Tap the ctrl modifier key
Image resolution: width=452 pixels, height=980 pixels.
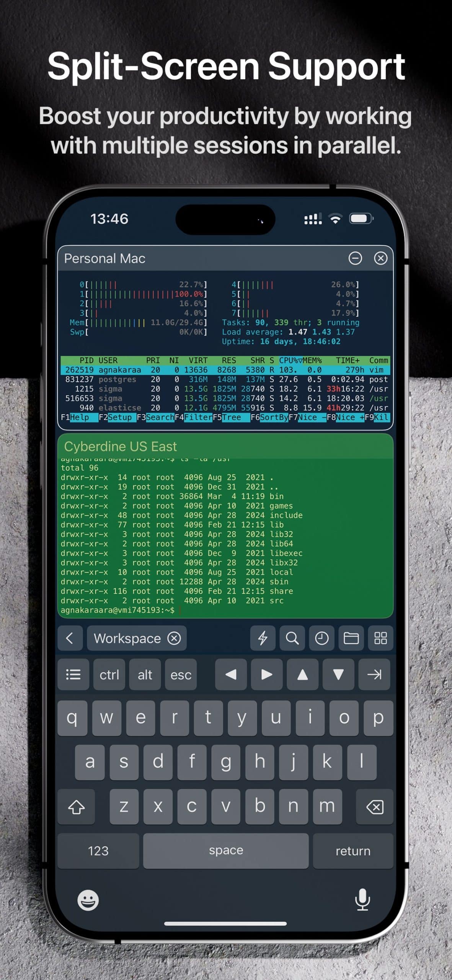[109, 675]
